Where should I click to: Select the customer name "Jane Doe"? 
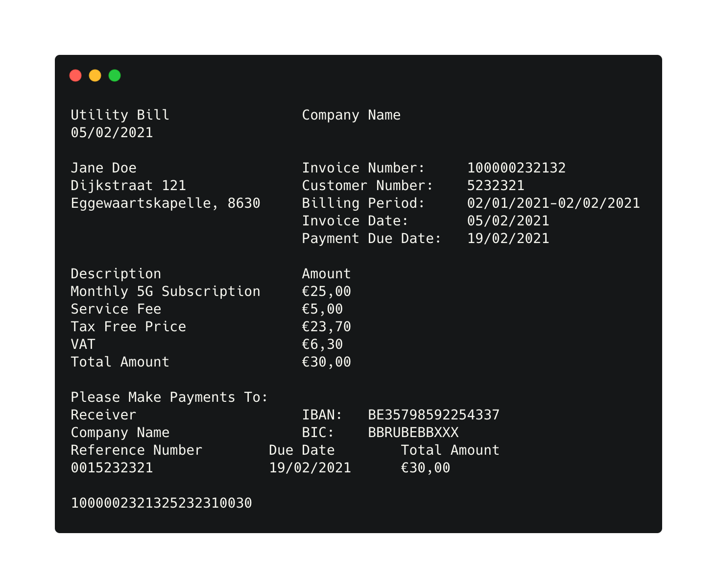point(103,168)
